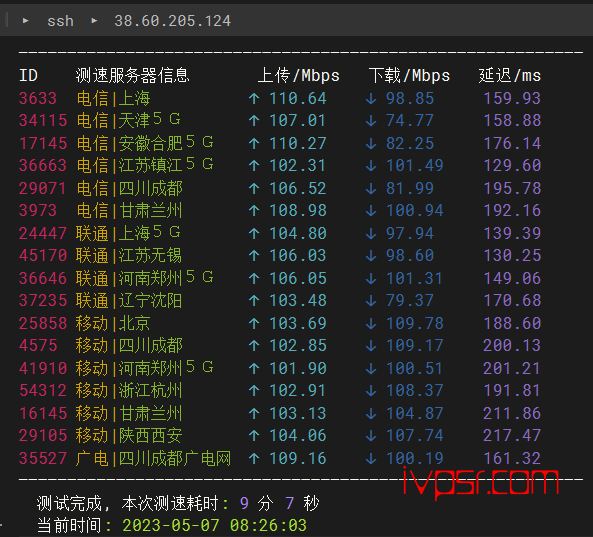Click the ivpsr.com watermark link
The width and height of the screenshot is (593, 537).
(x=480, y=482)
